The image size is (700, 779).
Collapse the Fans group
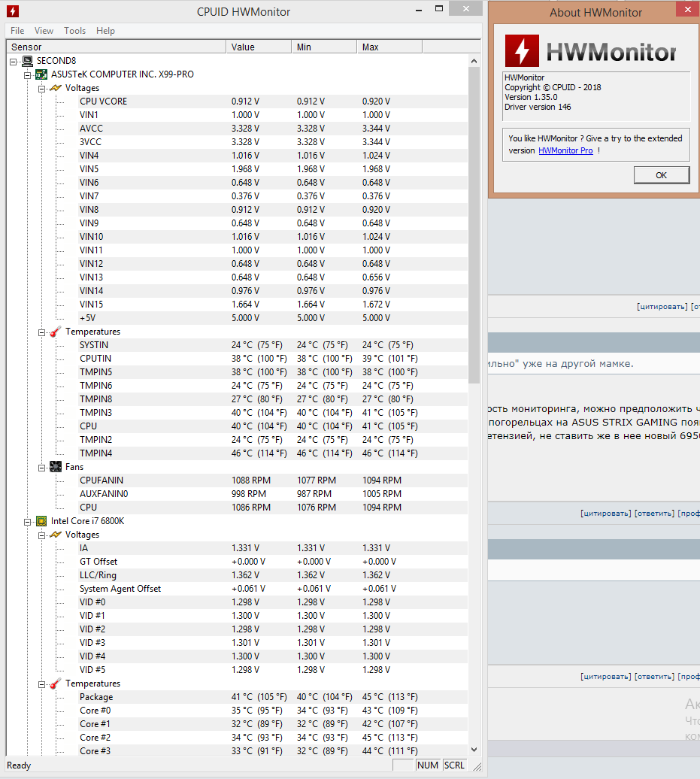(x=42, y=468)
